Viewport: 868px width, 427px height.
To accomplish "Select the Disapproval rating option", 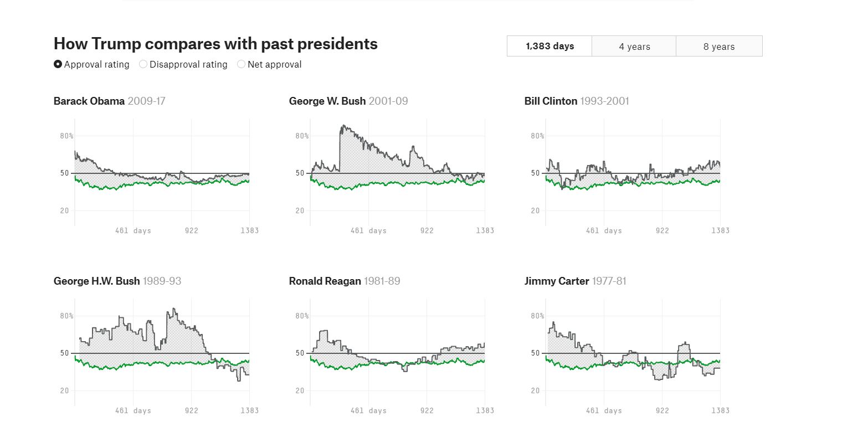I will [x=143, y=64].
